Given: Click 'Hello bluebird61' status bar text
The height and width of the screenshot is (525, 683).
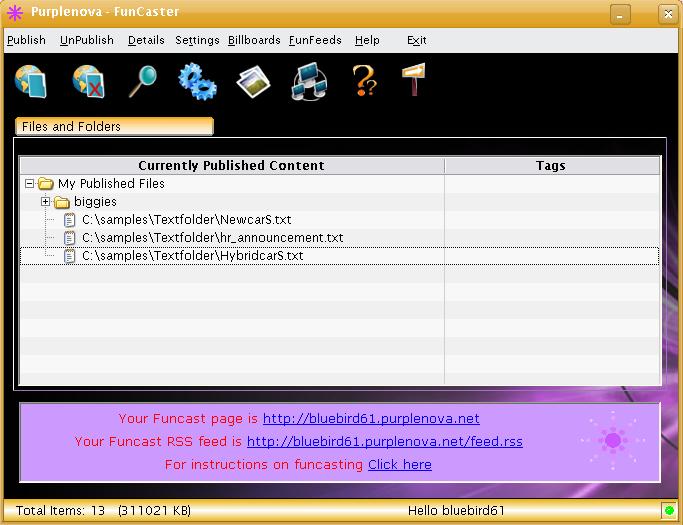Looking at the screenshot, I should [x=456, y=510].
